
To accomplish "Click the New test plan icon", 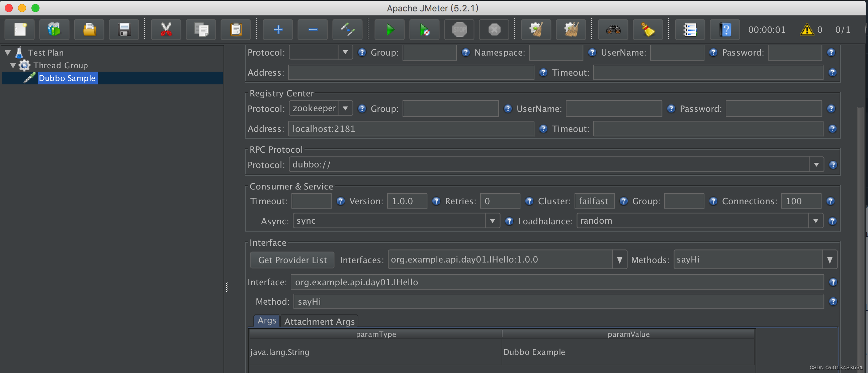I will pyautogui.click(x=20, y=30).
